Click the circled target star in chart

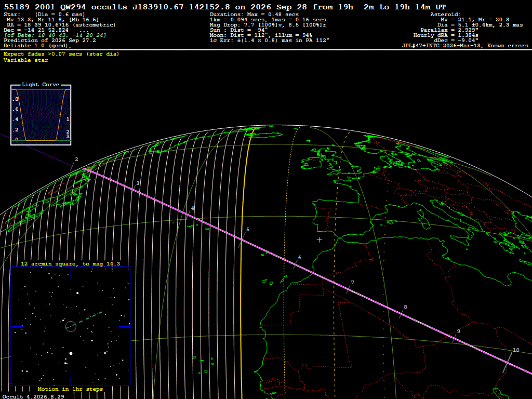71,326
